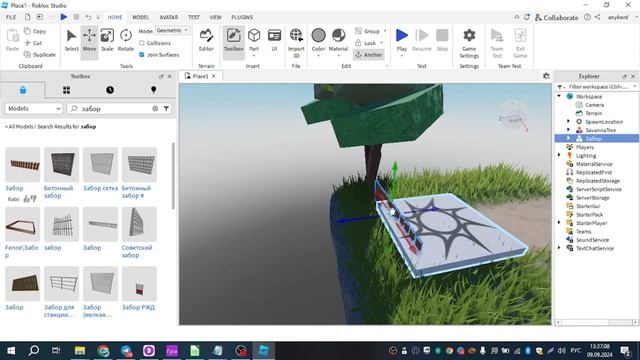Toggle Anchor on the selection
This screenshot has height=360, width=640.
tap(369, 55)
